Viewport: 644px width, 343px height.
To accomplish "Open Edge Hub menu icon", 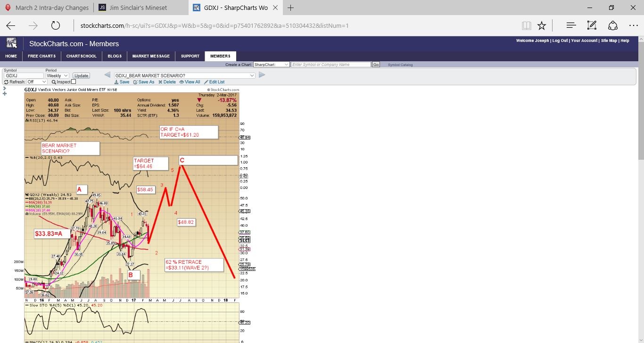I will 571,25.
